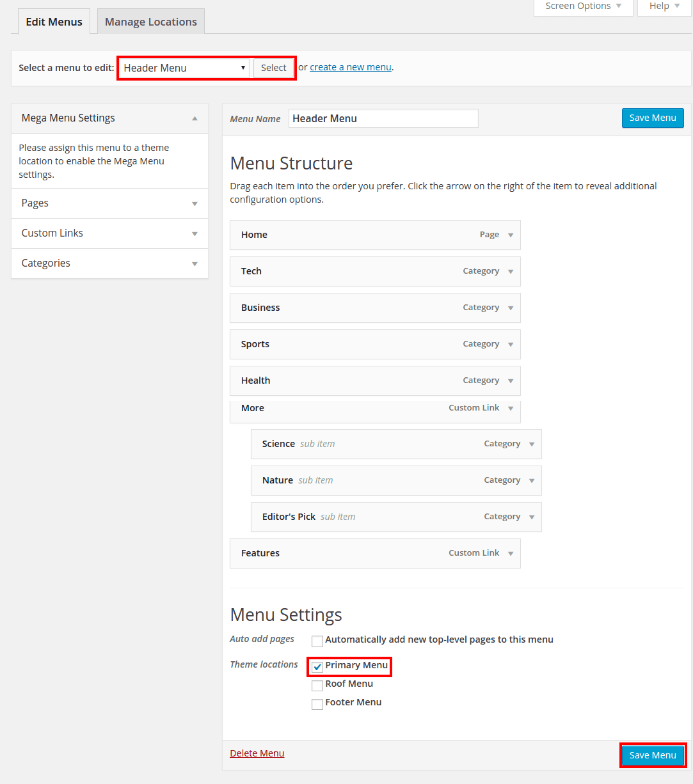The width and height of the screenshot is (693, 784).
Task: Expand the Pages accordion section
Action: coord(195,203)
